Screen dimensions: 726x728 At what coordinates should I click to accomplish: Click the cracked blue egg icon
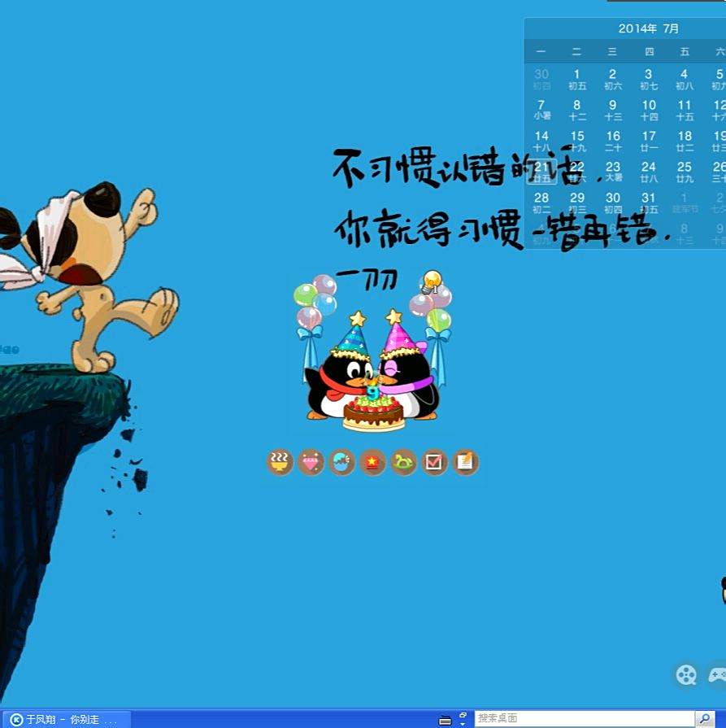[341, 463]
